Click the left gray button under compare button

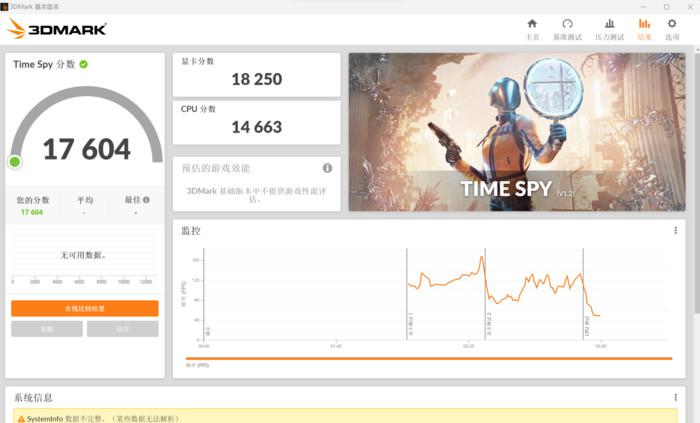(47, 329)
